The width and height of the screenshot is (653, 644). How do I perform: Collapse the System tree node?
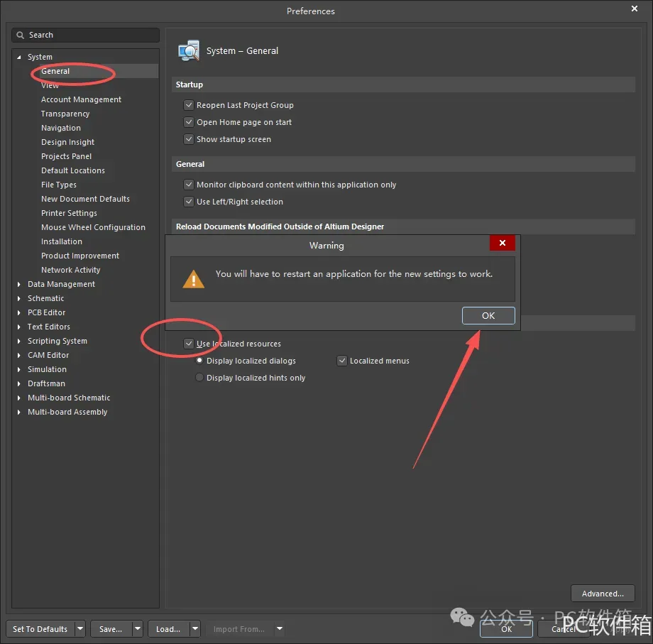tap(18, 57)
